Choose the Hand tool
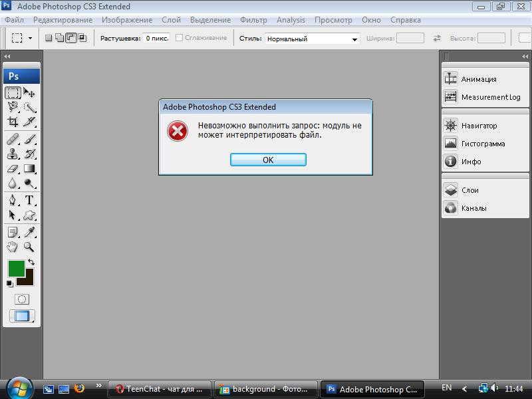 13,247
